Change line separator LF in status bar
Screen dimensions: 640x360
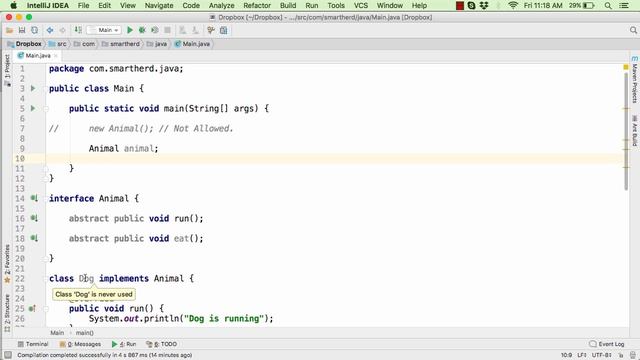pyautogui.click(x=582, y=355)
